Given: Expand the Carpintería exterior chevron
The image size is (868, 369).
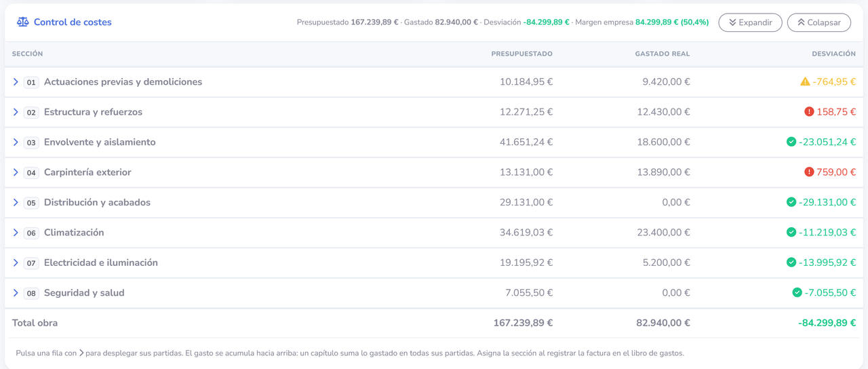Looking at the screenshot, I should point(16,172).
